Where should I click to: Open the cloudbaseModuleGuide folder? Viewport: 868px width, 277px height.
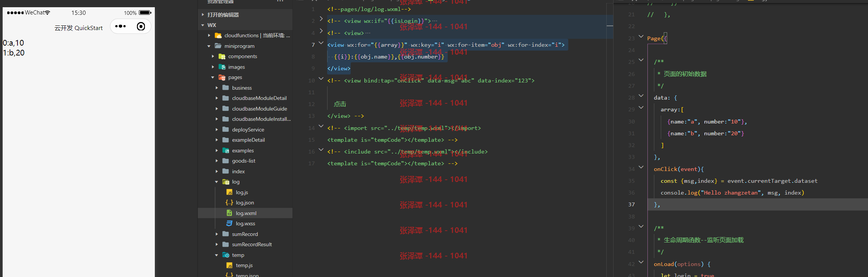coord(259,109)
